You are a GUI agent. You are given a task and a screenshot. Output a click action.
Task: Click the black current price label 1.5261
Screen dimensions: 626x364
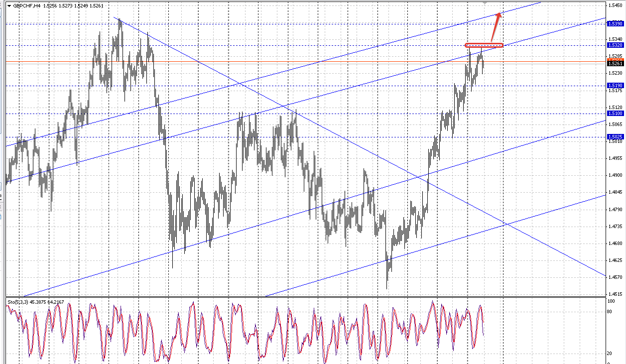[x=616, y=63]
